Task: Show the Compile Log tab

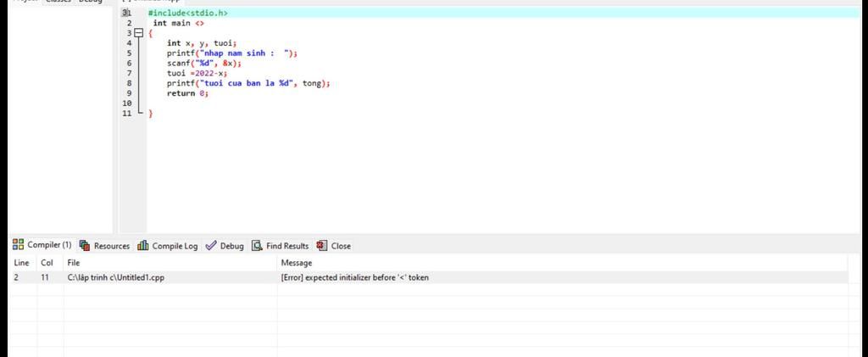Action: click(168, 246)
